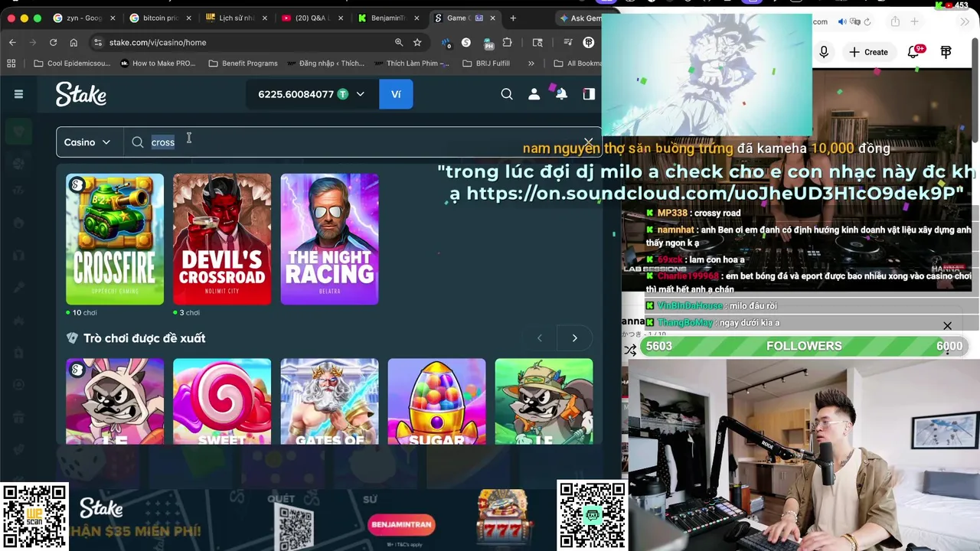Screen dimensions: 980x551
Task: Click the search icon inside casino search bar
Action: [138, 142]
